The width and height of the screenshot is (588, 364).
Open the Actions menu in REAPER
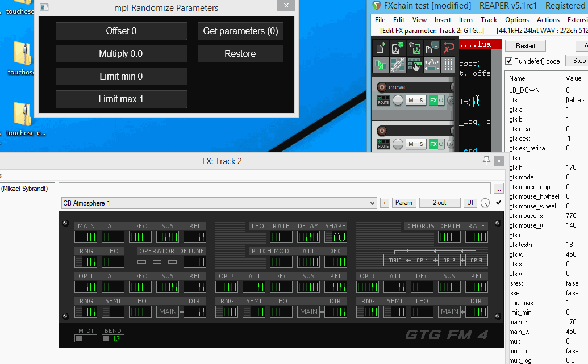(548, 20)
